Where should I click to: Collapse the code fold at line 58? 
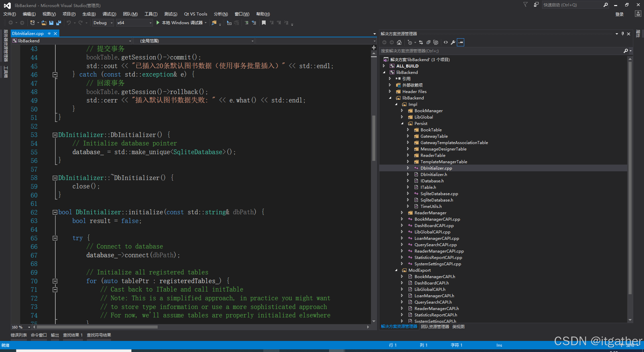point(55,178)
